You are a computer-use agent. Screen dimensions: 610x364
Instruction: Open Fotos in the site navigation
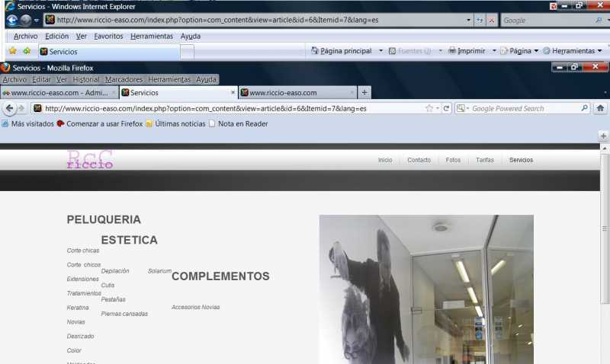[x=453, y=160]
